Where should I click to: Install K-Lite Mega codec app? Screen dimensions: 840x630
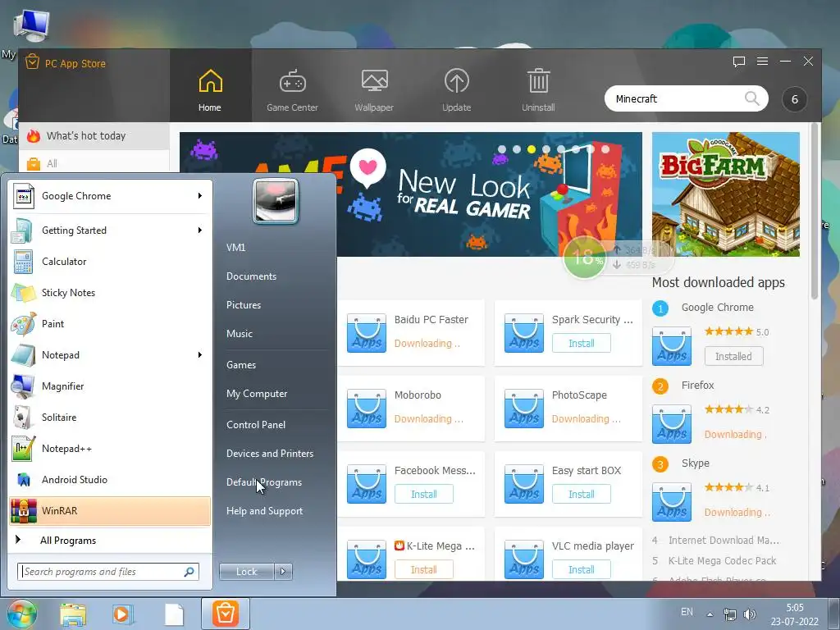[x=424, y=569]
